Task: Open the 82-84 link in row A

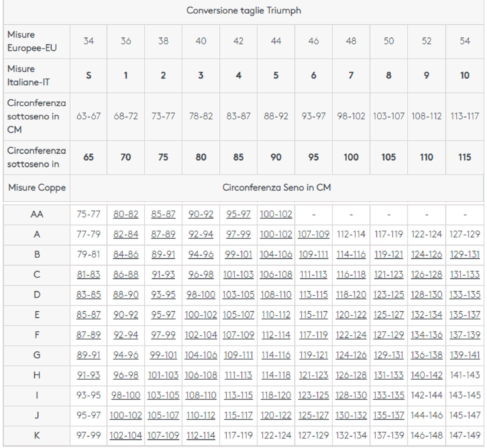Action: [126, 234]
